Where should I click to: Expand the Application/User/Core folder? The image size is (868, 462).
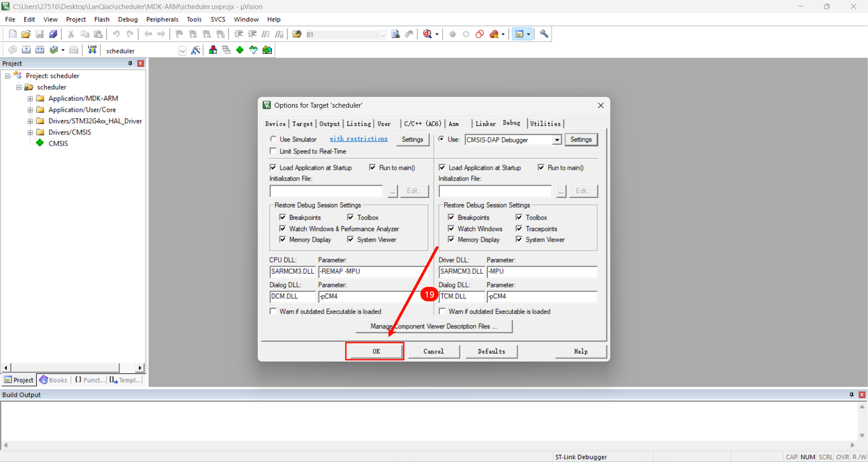(30, 110)
